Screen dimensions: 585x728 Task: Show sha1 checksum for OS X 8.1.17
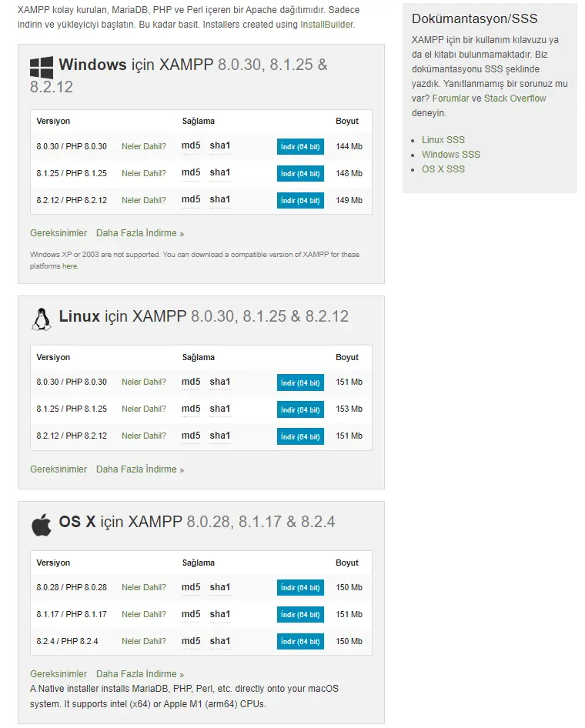(x=220, y=614)
